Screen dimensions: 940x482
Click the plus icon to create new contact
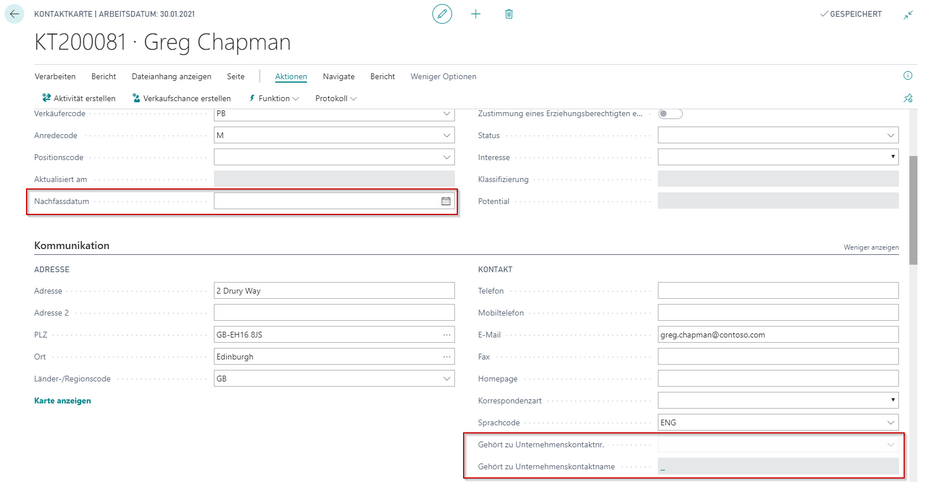click(476, 14)
